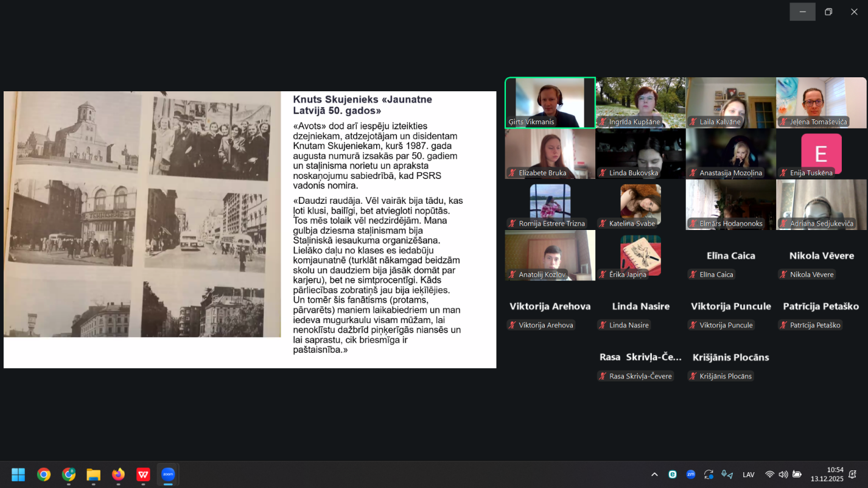Restore down the Zoom meeting window
The height and width of the screenshot is (488, 868).
click(828, 12)
